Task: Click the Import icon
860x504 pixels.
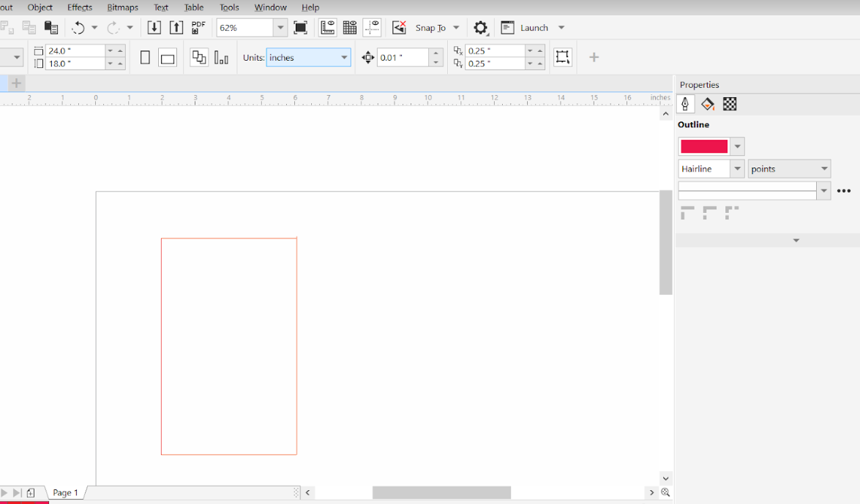Action: 154,27
